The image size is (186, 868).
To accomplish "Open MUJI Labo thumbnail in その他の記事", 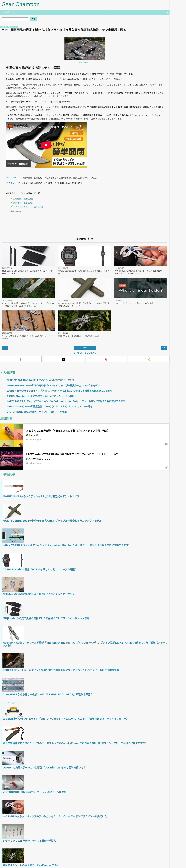I will click(x=28, y=256).
